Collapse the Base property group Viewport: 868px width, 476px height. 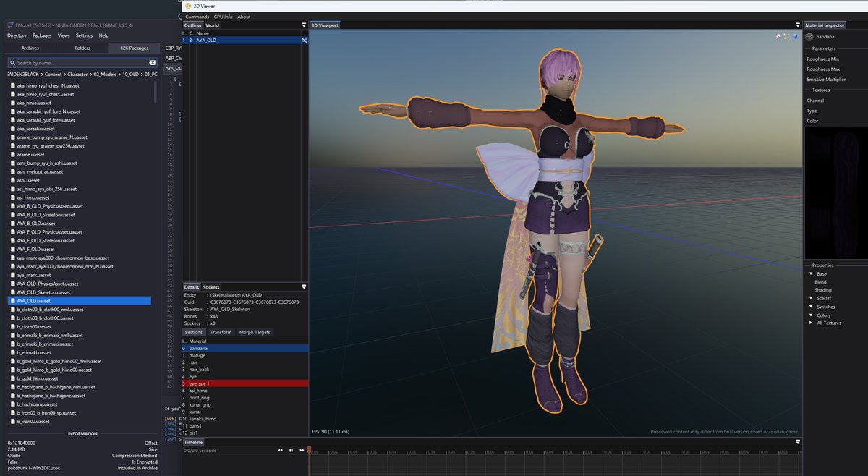[x=811, y=274]
